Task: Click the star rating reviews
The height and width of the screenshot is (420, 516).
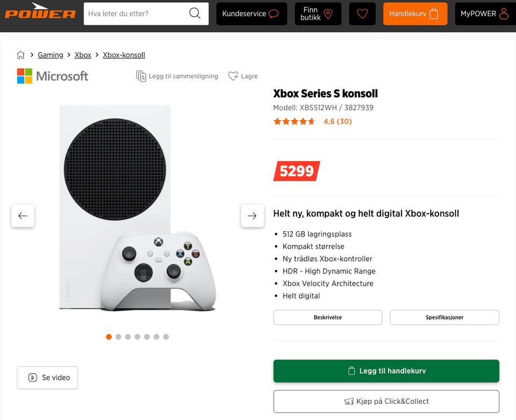Action: pos(312,121)
